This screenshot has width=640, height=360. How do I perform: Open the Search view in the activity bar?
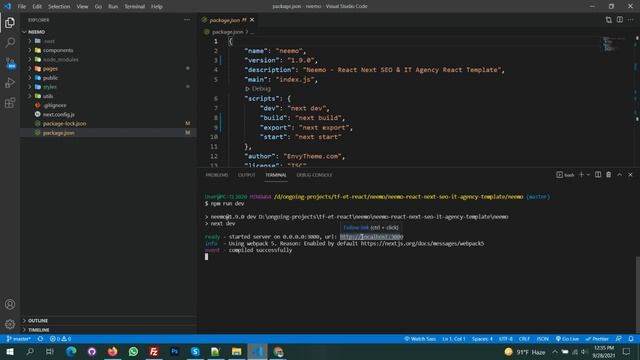tap(10, 42)
